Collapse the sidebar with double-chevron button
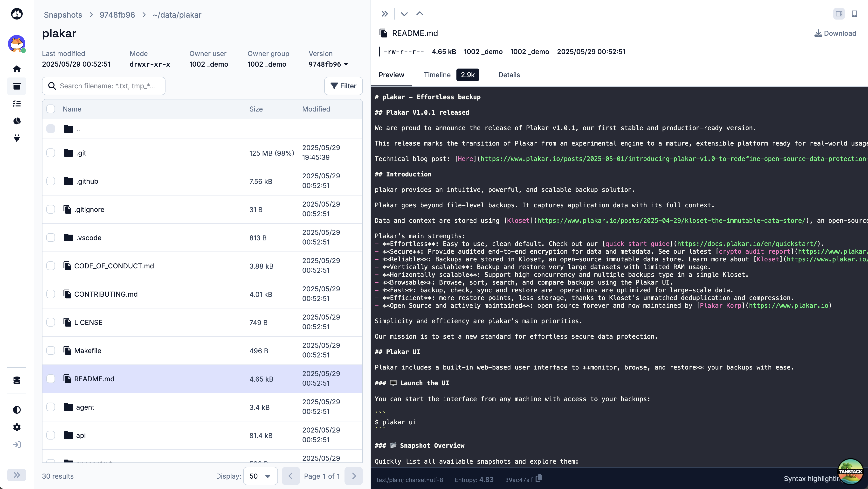868x489 pixels. [x=17, y=475]
